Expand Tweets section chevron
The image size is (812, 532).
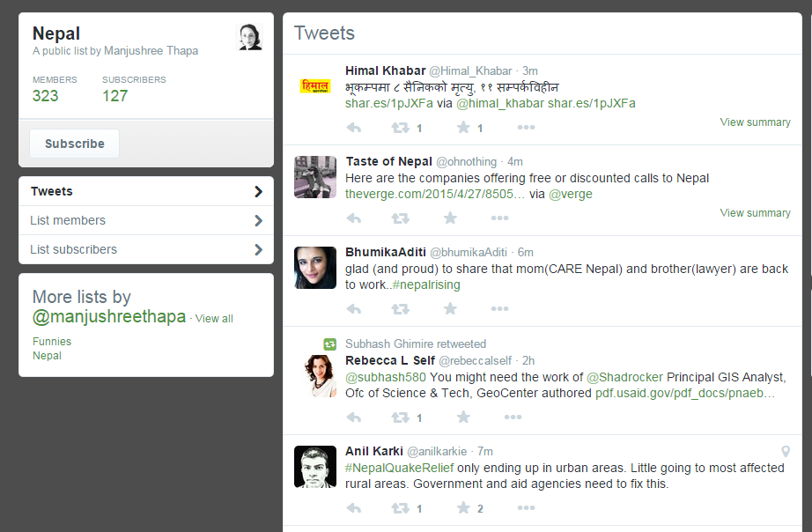pos(258,192)
